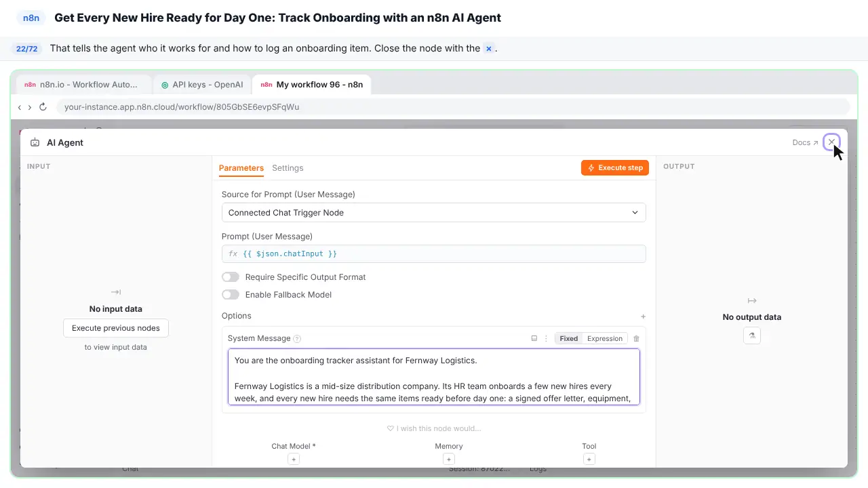Click the Prompt (User Message) expression field
Screen dimensions: 868x488
[433, 253]
